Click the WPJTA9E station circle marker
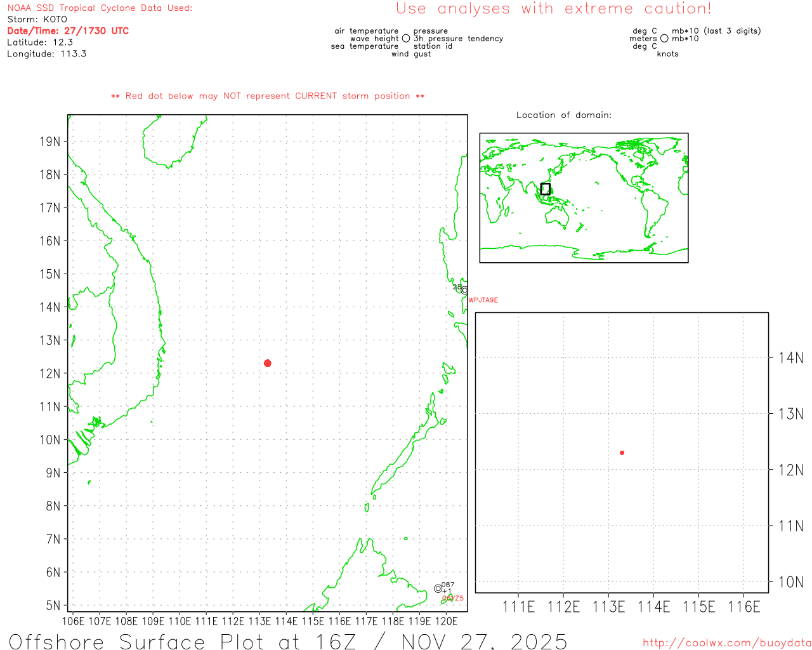 click(464, 290)
